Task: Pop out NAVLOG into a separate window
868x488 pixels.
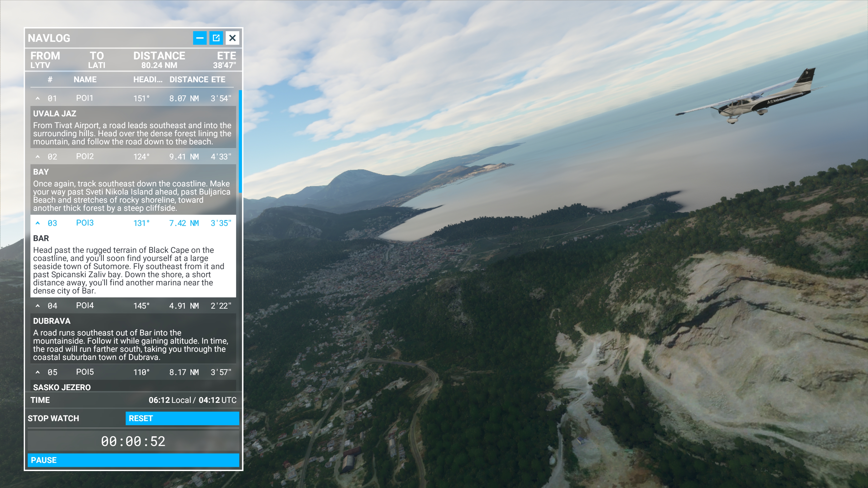Action: (216, 38)
